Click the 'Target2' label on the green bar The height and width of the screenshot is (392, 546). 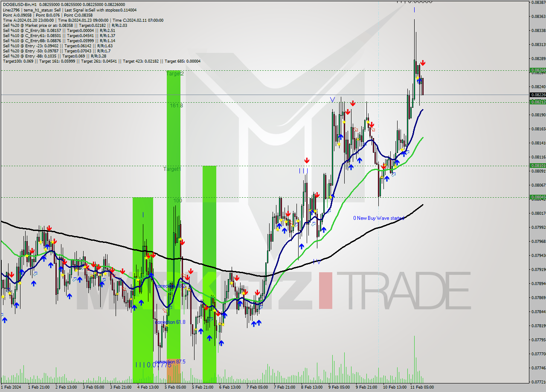tap(175, 74)
